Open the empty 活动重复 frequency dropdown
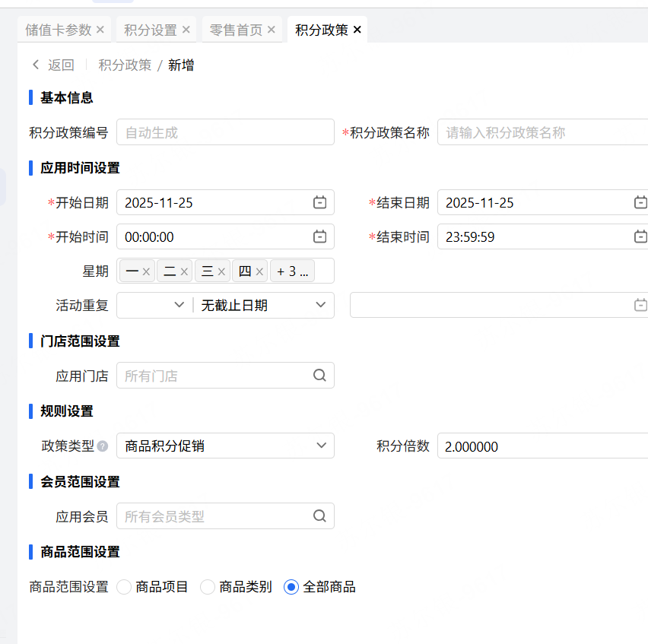The image size is (648, 644). 179,305
